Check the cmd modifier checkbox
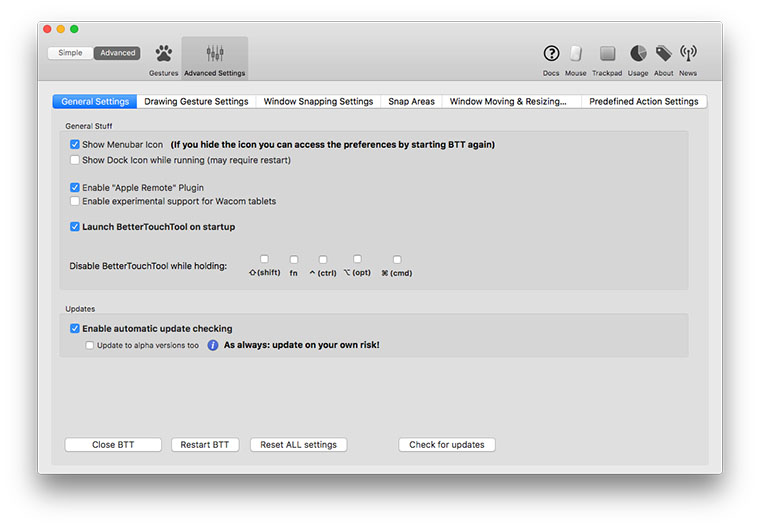The width and height of the screenshot is (760, 528). click(x=397, y=259)
